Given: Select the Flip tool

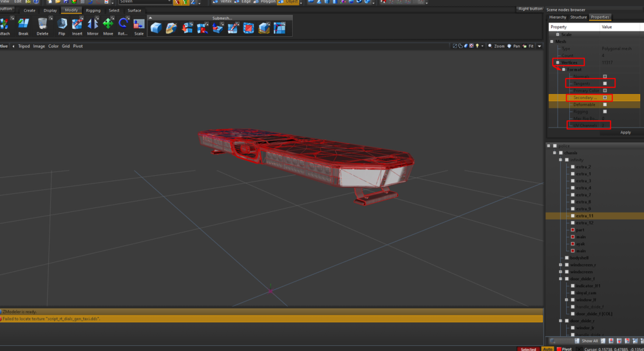Looking at the screenshot, I should [x=62, y=24].
